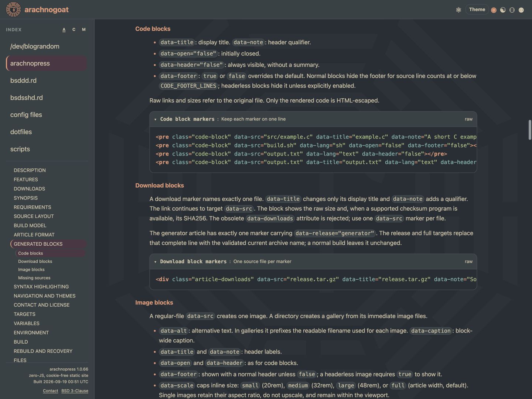Click the data-scale inline code

point(177,385)
